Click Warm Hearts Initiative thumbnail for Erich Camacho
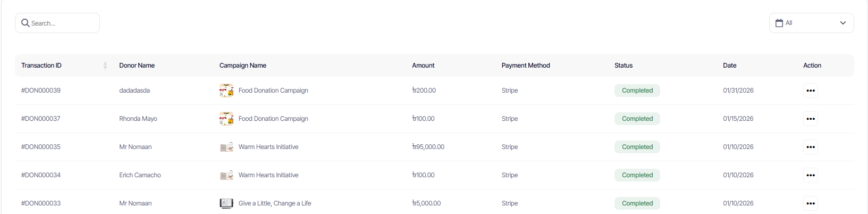The width and height of the screenshot is (868, 214). pos(226,175)
